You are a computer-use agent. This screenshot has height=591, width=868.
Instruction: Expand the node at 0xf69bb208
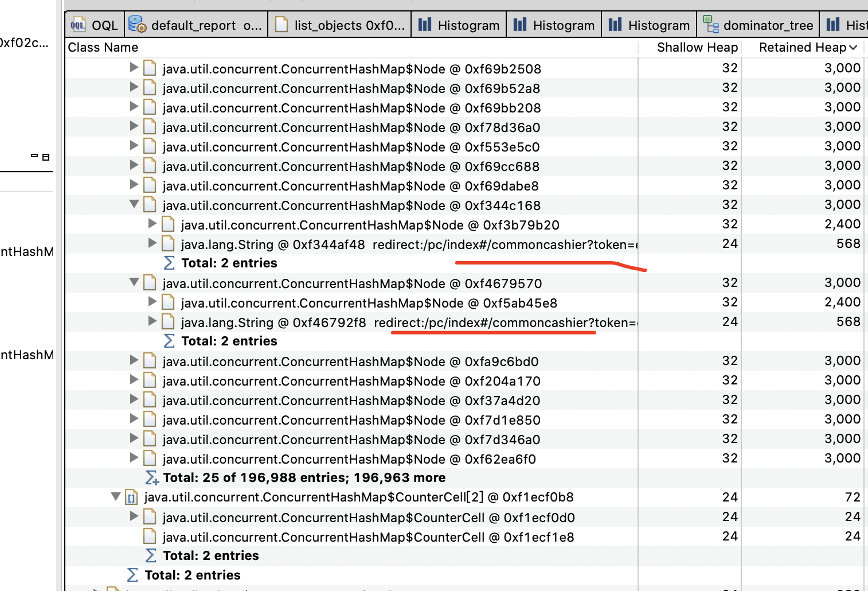[134, 107]
